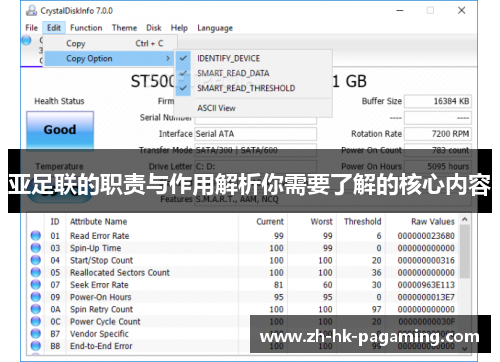Click the CrystalDiskInfo app icon in title bar
Screen dimensions: 500x362
click(31, 11)
